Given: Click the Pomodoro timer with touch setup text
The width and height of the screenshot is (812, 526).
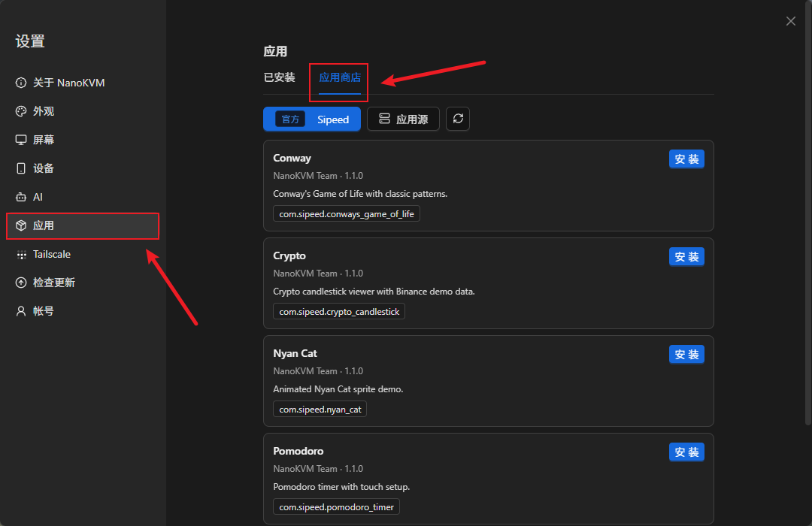Looking at the screenshot, I should click(x=341, y=487).
